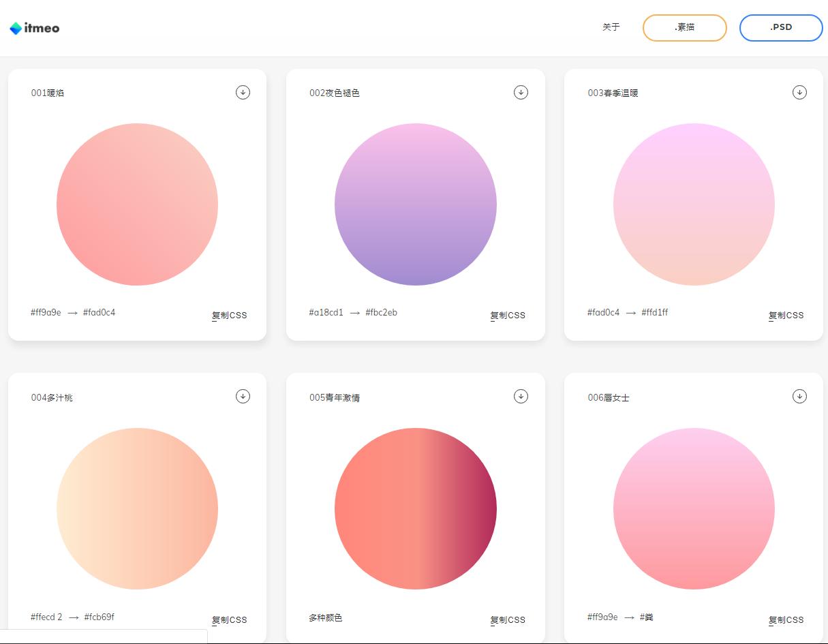Click the .PSD button
The width and height of the screenshot is (828, 644).
(780, 28)
